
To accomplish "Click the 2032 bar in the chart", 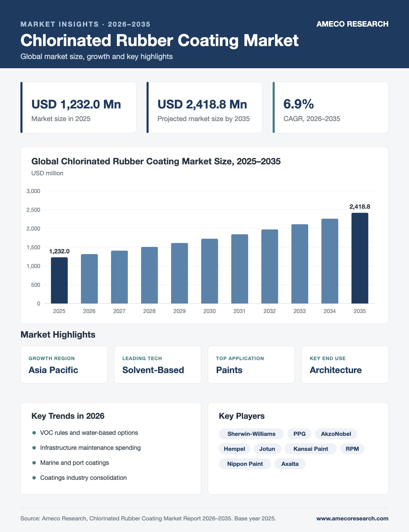I will 270,267.
